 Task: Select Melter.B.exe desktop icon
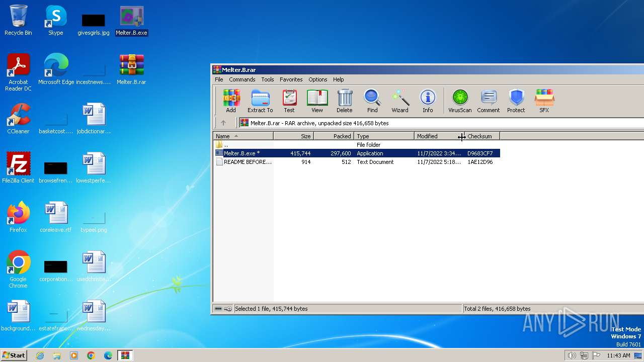pyautogui.click(x=131, y=21)
